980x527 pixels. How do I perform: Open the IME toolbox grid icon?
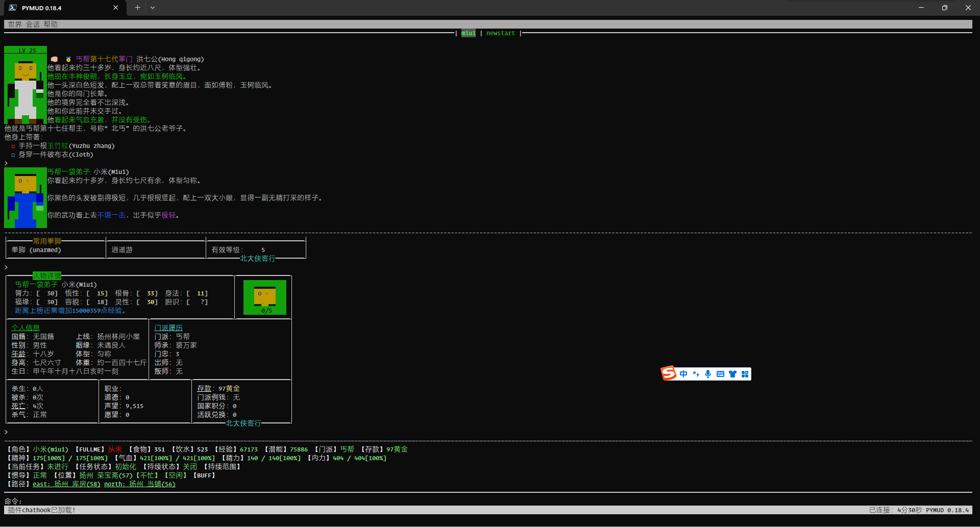[x=745, y=374]
